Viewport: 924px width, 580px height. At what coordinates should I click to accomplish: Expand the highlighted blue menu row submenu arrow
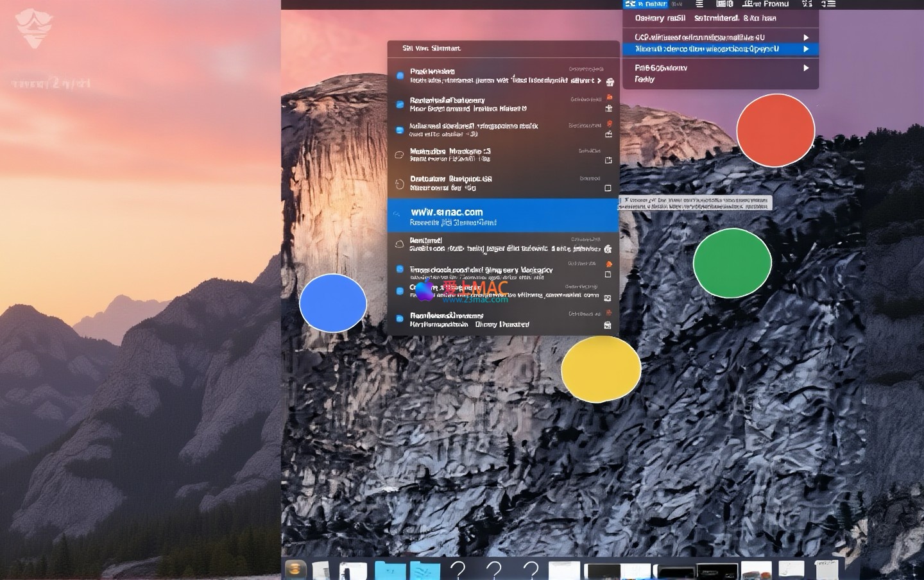(807, 49)
